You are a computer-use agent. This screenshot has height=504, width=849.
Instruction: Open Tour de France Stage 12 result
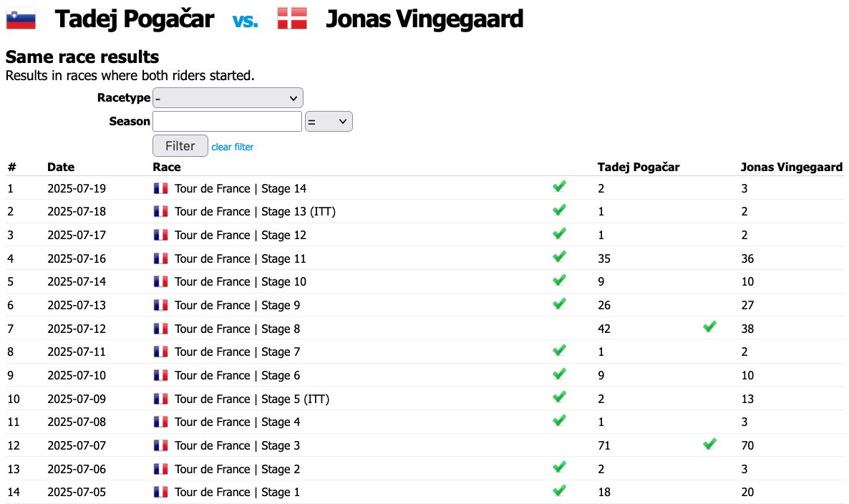click(241, 235)
